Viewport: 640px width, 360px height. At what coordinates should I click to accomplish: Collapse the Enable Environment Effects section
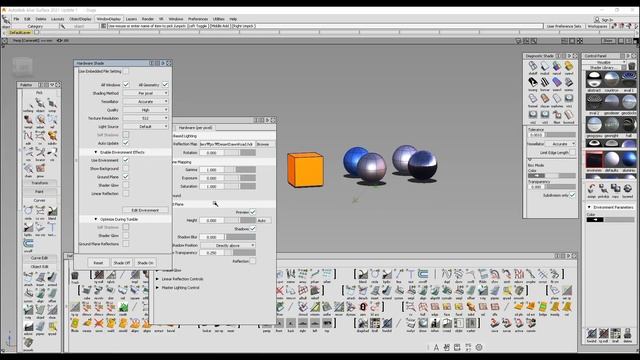[x=96, y=152]
